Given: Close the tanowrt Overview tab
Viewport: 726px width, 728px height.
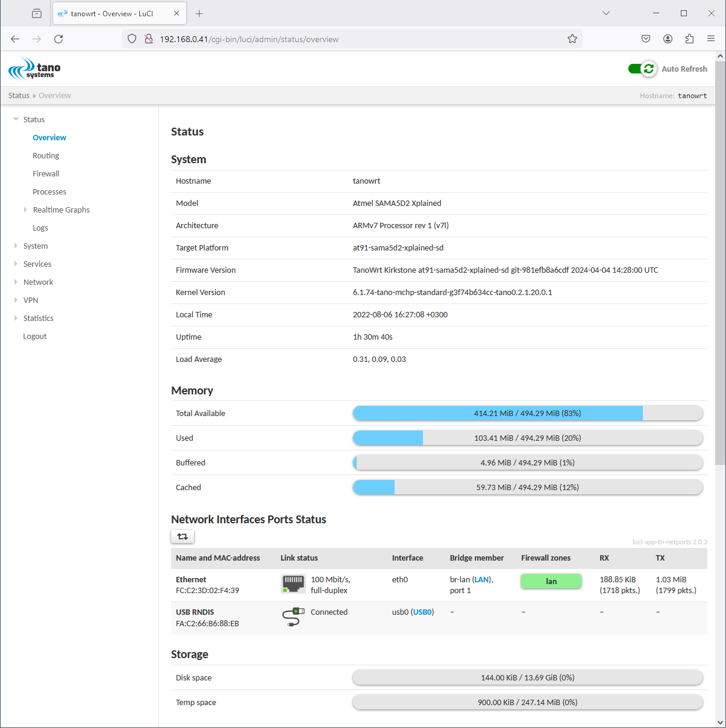Looking at the screenshot, I should 177,13.
